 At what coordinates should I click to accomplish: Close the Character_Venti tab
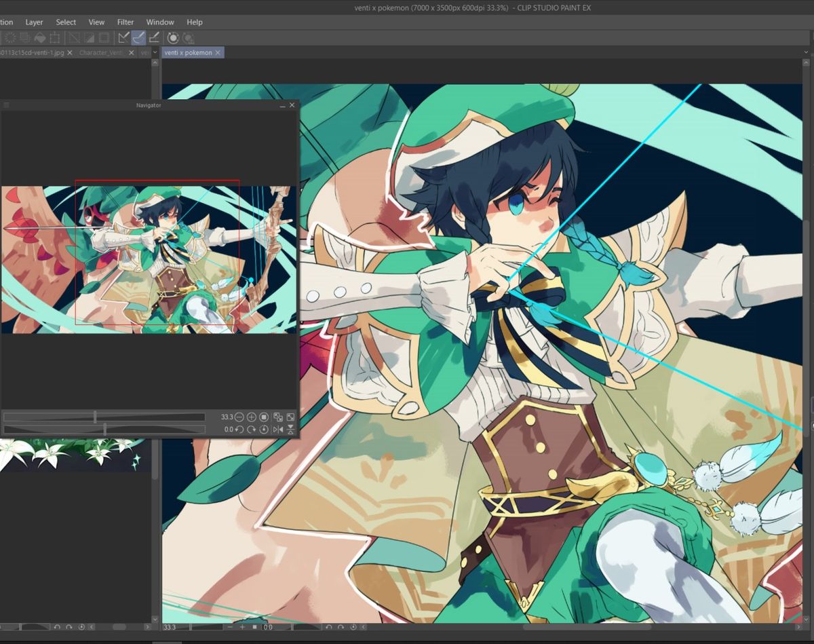pyautogui.click(x=132, y=52)
